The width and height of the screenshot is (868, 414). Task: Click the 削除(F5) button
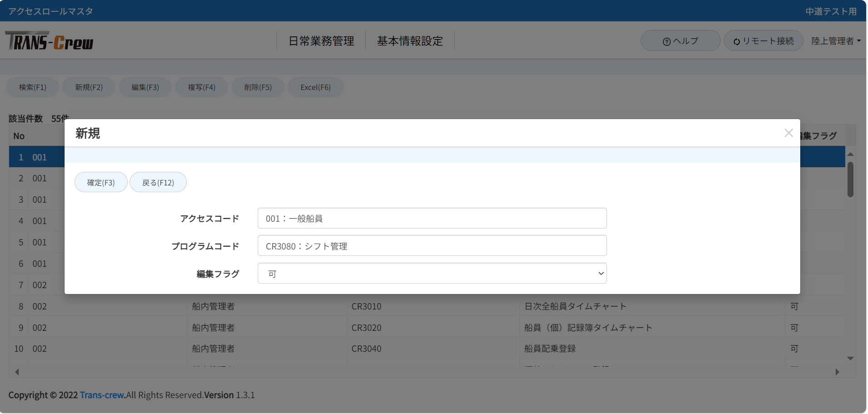click(x=258, y=87)
